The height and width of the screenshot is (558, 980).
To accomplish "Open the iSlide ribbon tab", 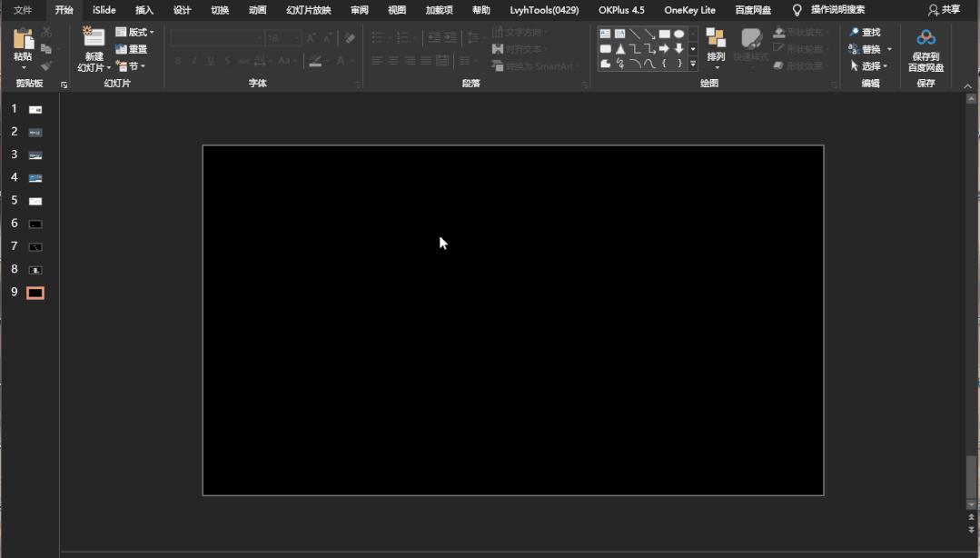I will coord(104,10).
